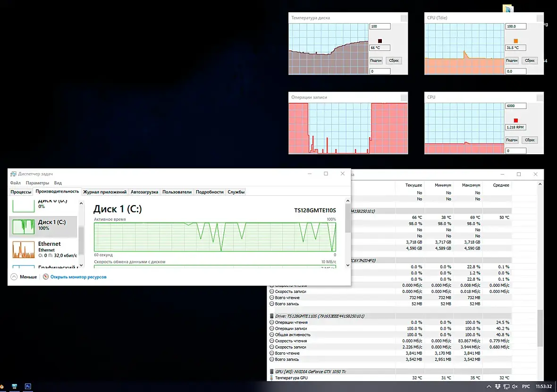Click orange color swatch in CPU (Tdie)

tap(516, 41)
